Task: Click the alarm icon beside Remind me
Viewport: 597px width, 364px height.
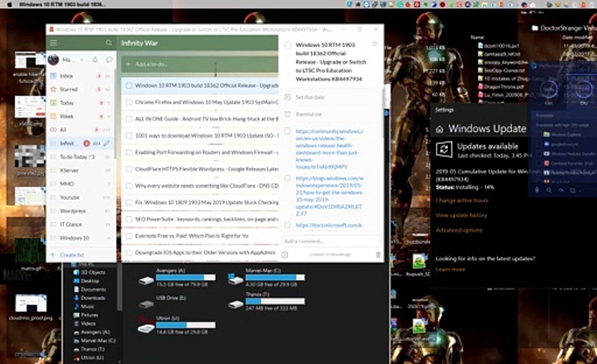Action: tap(288, 114)
